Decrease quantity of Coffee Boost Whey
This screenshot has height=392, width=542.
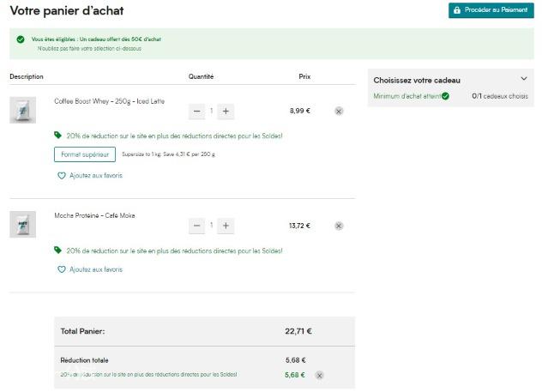point(196,112)
